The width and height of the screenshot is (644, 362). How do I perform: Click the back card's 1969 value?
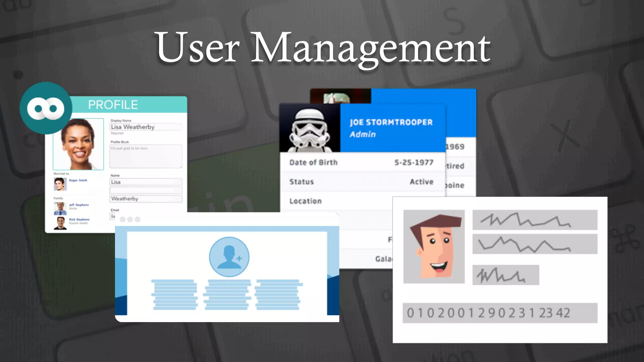point(455,147)
